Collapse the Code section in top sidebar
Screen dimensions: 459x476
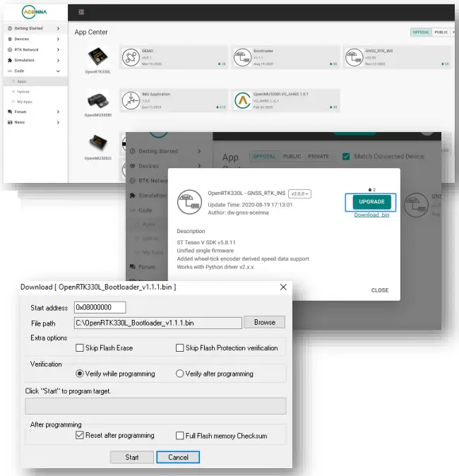point(58,71)
